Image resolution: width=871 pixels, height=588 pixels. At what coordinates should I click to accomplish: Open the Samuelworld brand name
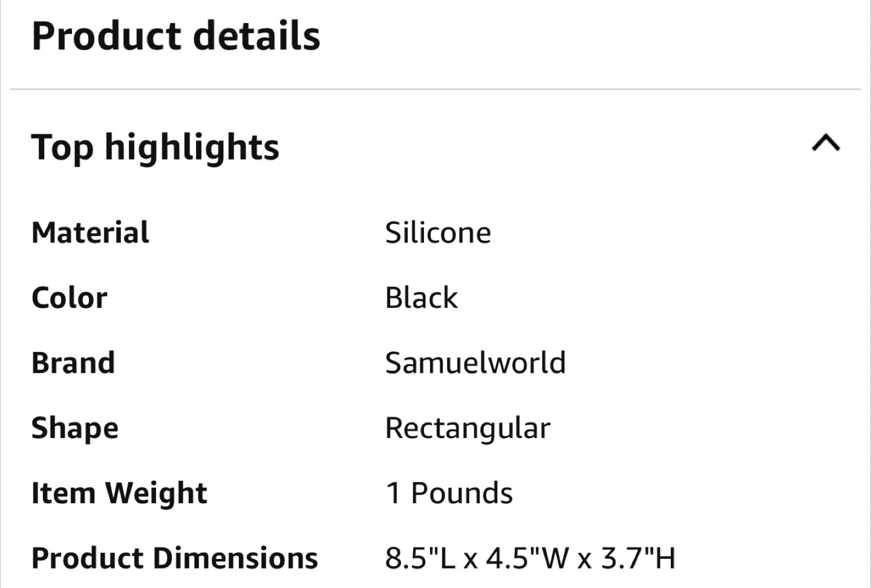point(475,363)
